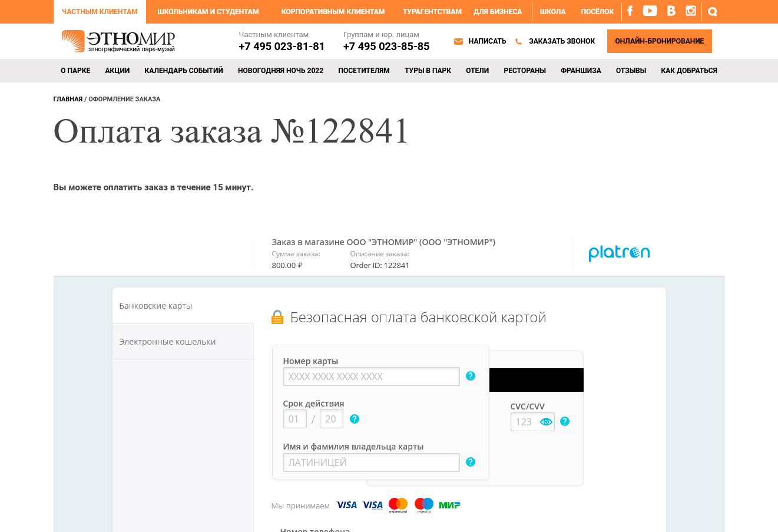Select the Школьникам и студентам tab

[x=208, y=12]
